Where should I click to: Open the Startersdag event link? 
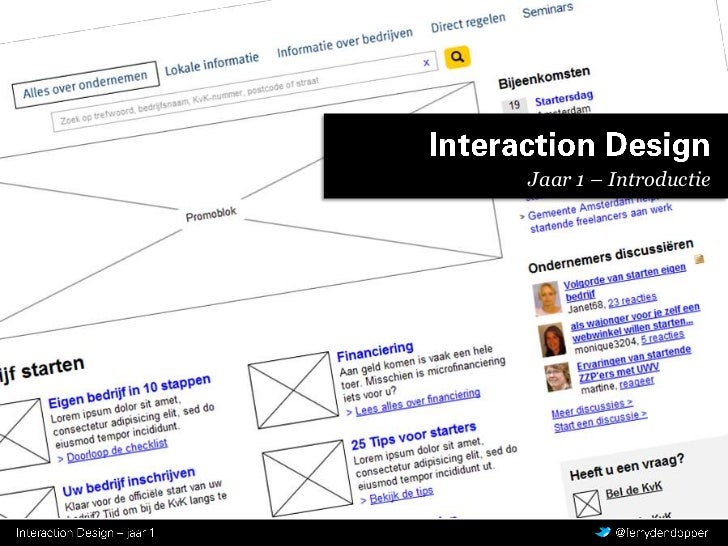click(564, 98)
